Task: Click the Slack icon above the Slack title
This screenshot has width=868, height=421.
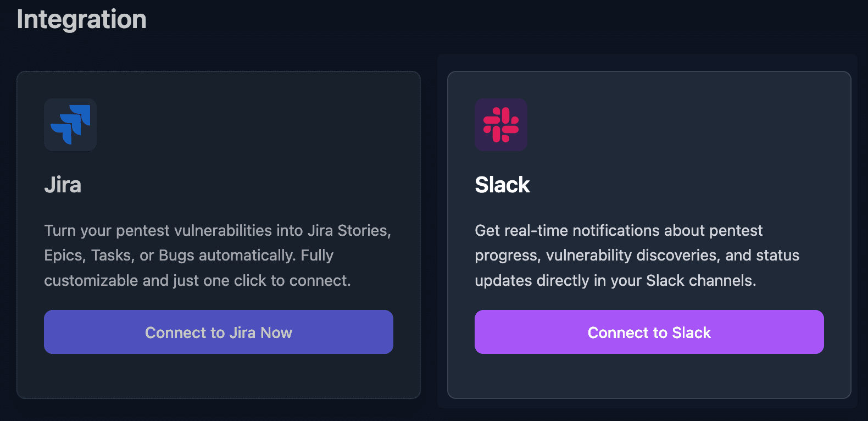Action: (x=501, y=125)
